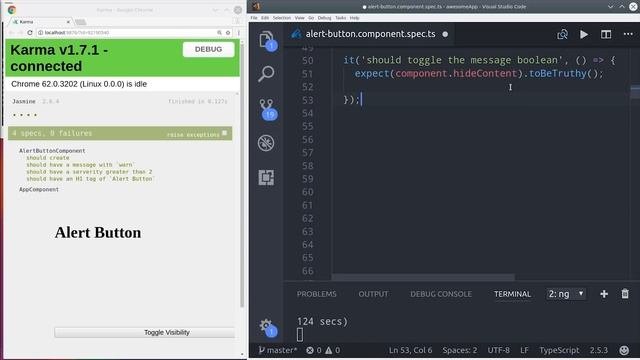The height and width of the screenshot is (360, 640).
Task: Add a new terminal with the plus icon
Action: pyautogui.click(x=604, y=294)
